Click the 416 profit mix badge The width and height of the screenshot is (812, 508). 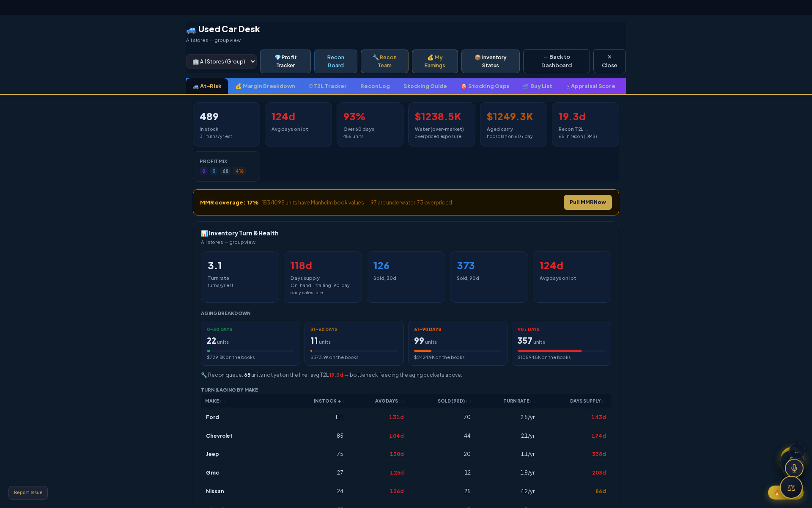[x=239, y=171]
